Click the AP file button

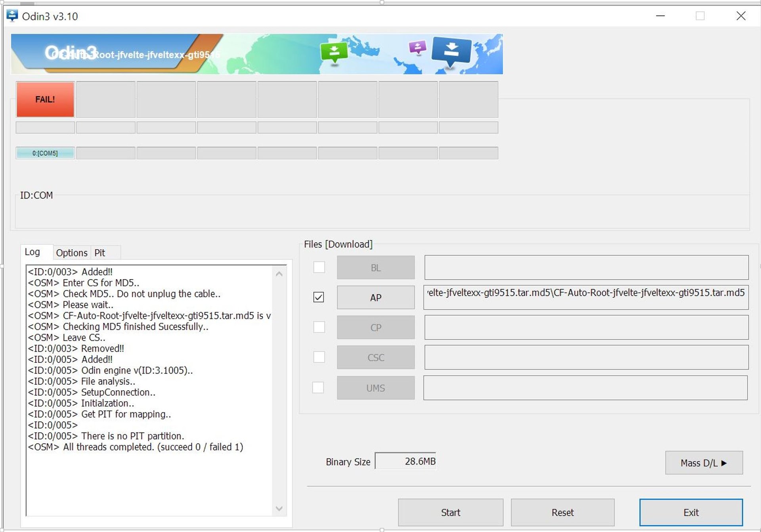(x=376, y=297)
